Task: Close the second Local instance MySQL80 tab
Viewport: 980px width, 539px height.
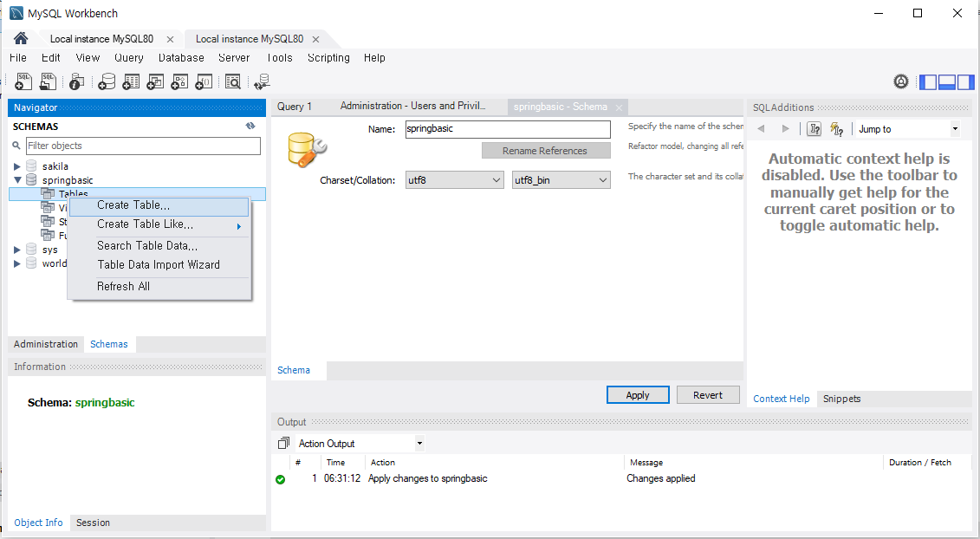Action: tap(315, 39)
